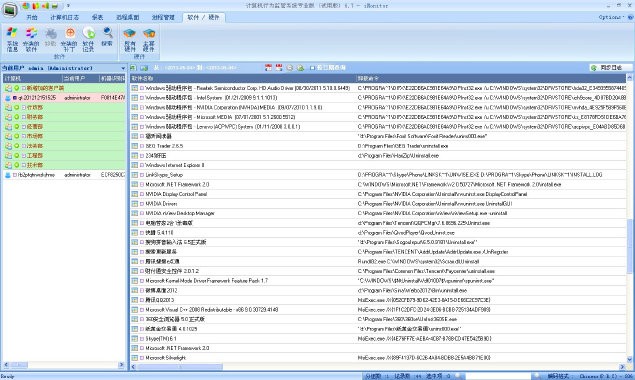Select the NVIDIA nView Desktop Manager row
This screenshot has height=380, width=635.
tap(378, 213)
